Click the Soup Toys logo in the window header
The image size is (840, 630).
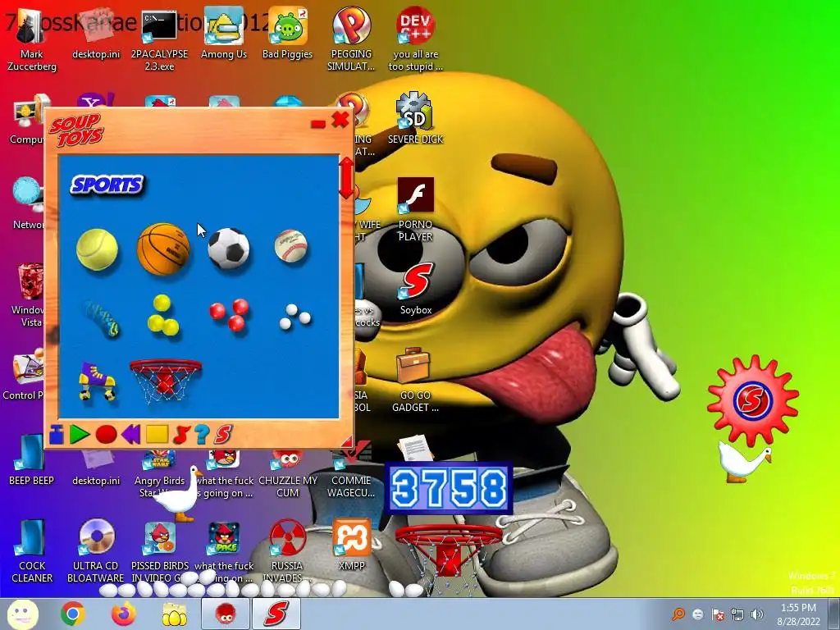75,130
